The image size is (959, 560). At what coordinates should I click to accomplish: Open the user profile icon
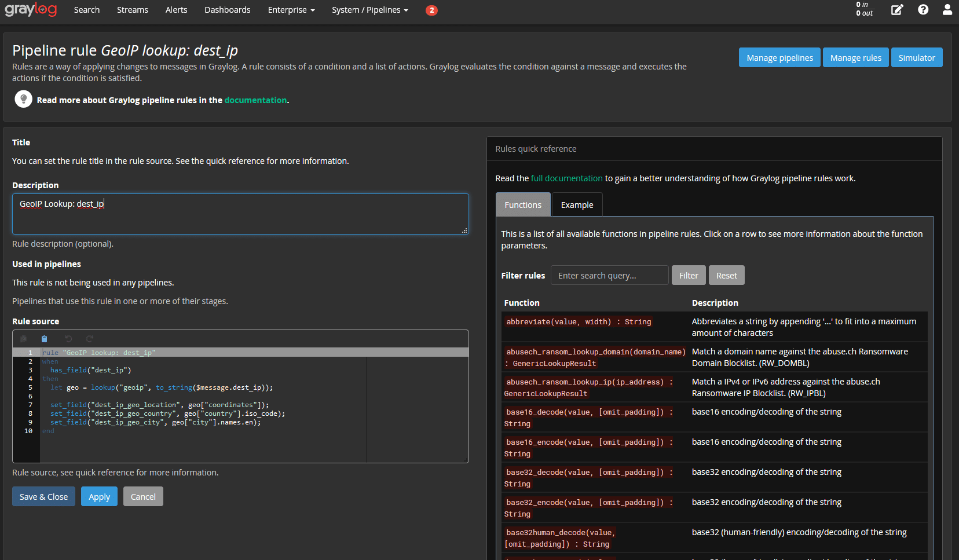[947, 10]
